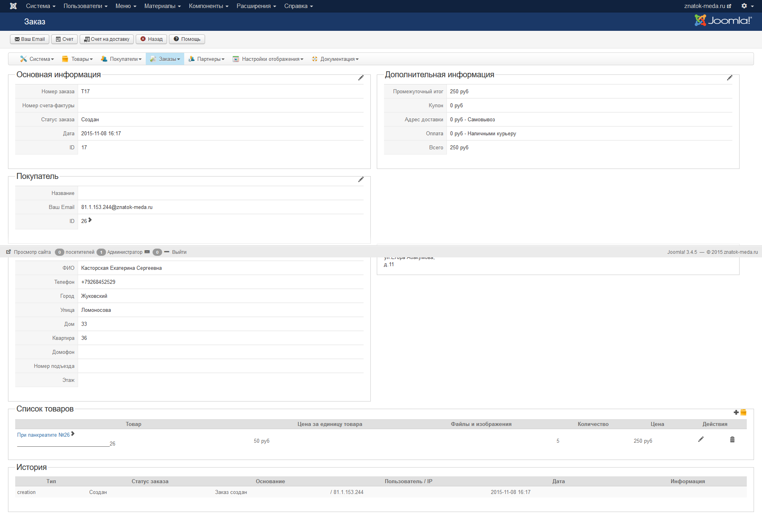Edit product row with pencil icon
The width and height of the screenshot is (762, 532).
coord(701,440)
